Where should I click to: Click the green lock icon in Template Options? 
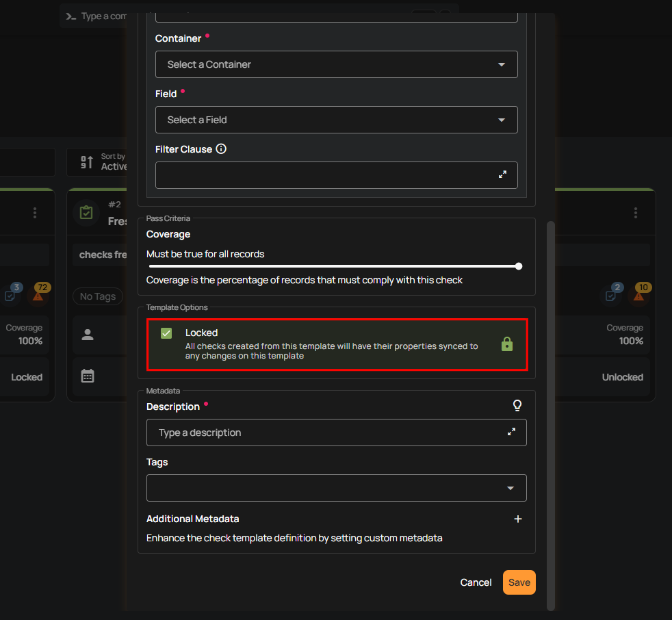506,344
